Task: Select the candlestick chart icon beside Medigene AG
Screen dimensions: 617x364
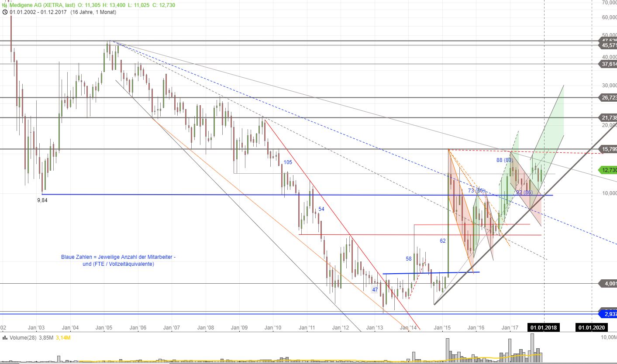Action: 4,5
